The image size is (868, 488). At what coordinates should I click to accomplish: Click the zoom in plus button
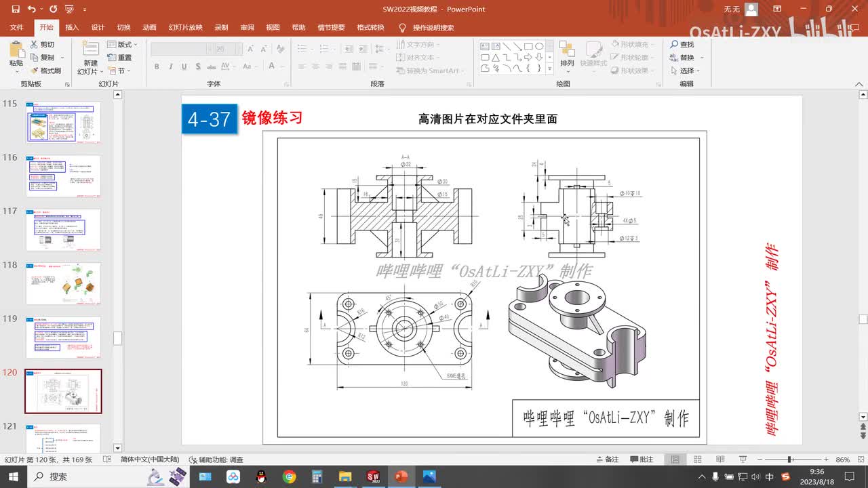pyautogui.click(x=827, y=460)
